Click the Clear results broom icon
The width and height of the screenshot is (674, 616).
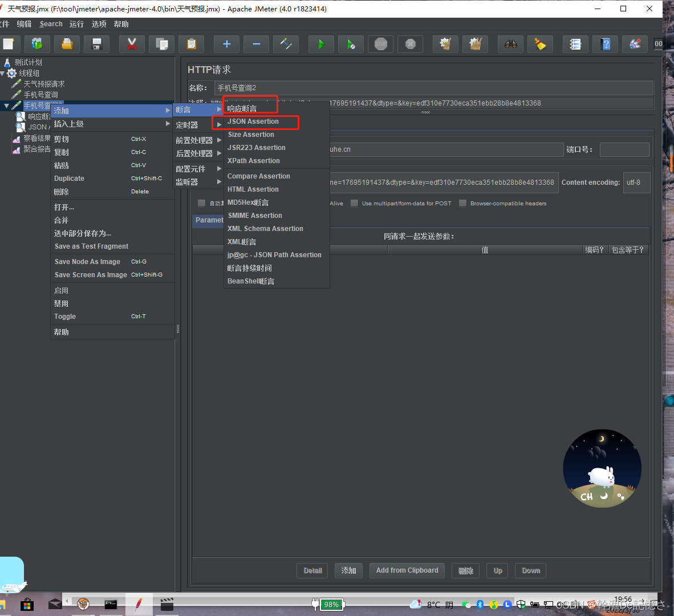(x=446, y=44)
